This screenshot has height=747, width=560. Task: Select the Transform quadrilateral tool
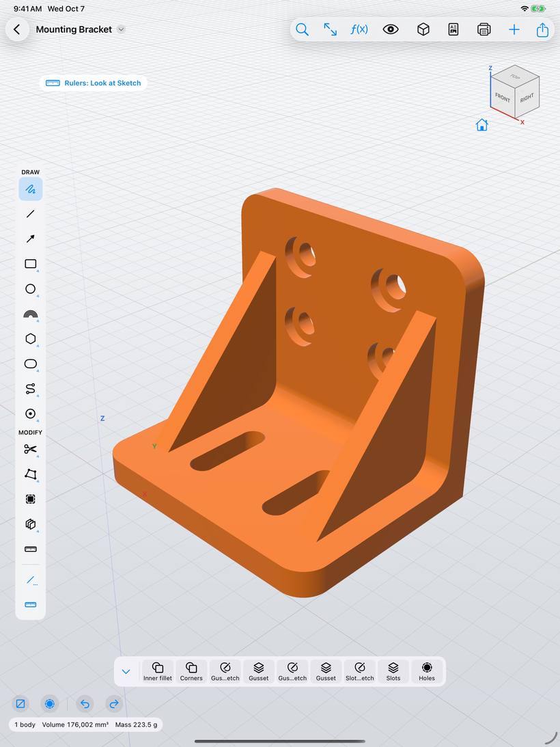[31, 474]
